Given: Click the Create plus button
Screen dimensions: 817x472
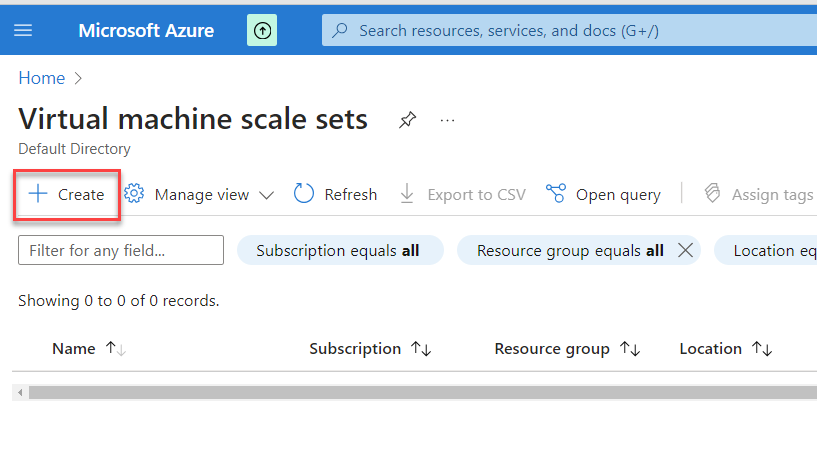Looking at the screenshot, I should tap(67, 194).
